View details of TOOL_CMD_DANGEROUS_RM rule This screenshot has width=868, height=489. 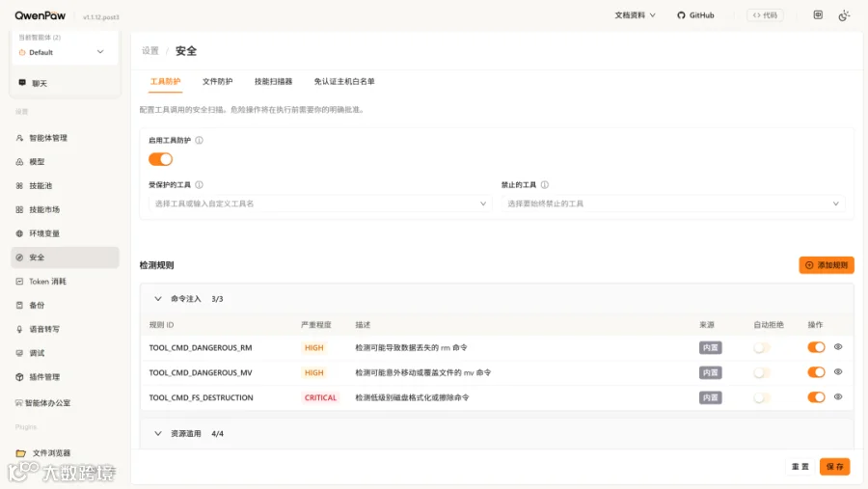point(838,346)
